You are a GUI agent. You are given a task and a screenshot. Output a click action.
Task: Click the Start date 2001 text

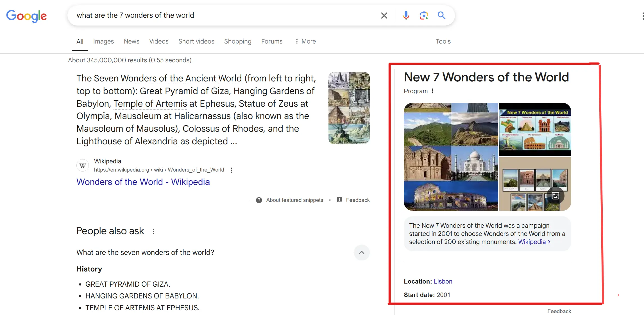point(427,295)
